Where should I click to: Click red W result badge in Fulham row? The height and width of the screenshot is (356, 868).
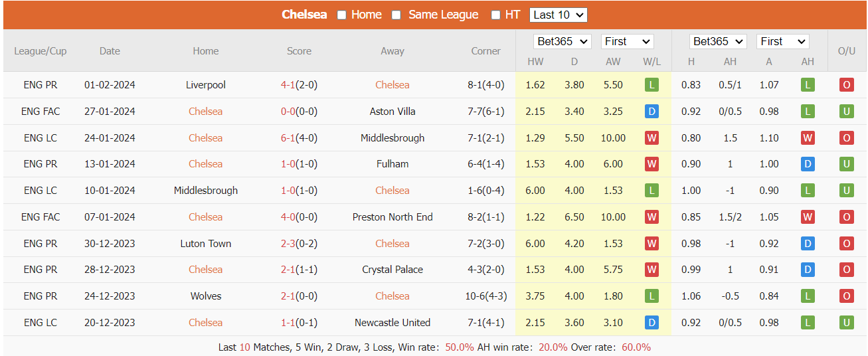coord(651,164)
